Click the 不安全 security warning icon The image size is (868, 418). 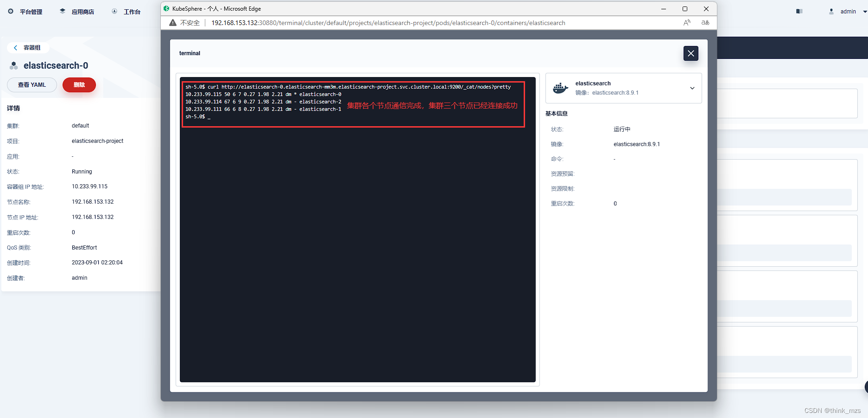[172, 22]
